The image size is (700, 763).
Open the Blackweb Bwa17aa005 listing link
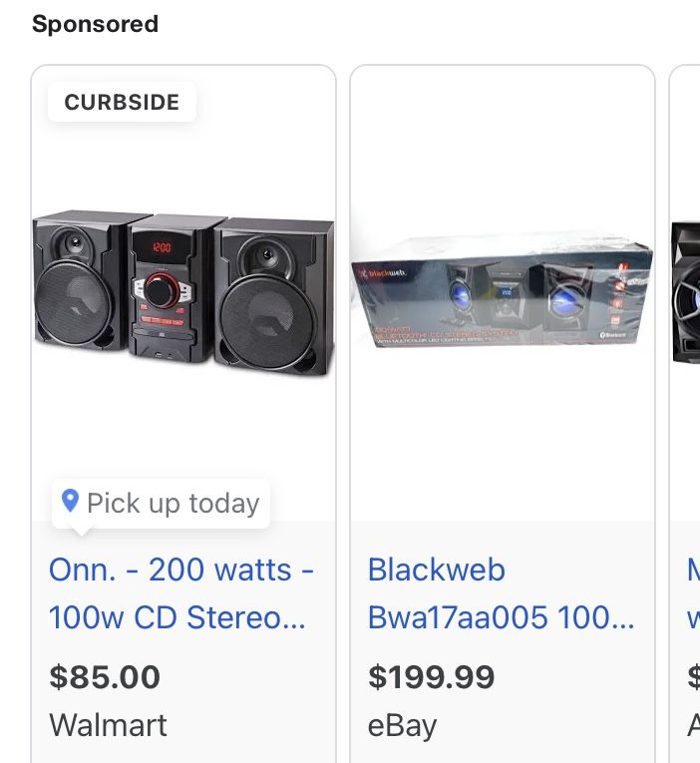(x=501, y=593)
